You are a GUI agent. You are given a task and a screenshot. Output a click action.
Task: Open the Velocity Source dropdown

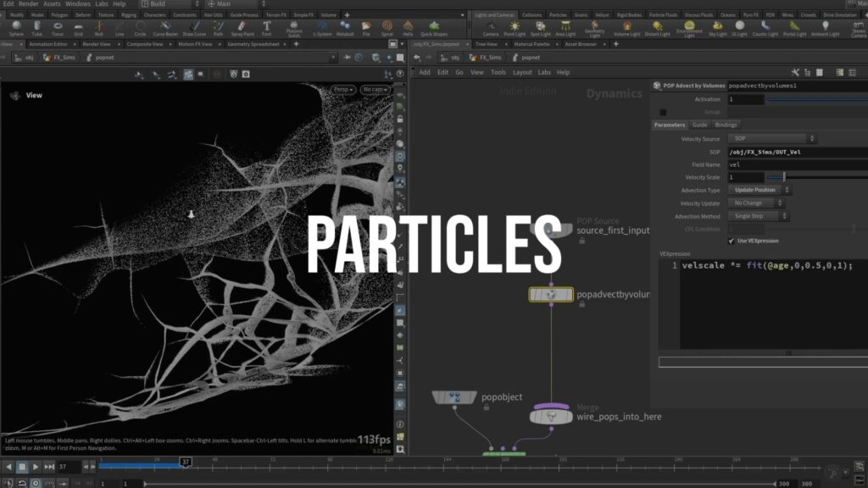(771, 138)
